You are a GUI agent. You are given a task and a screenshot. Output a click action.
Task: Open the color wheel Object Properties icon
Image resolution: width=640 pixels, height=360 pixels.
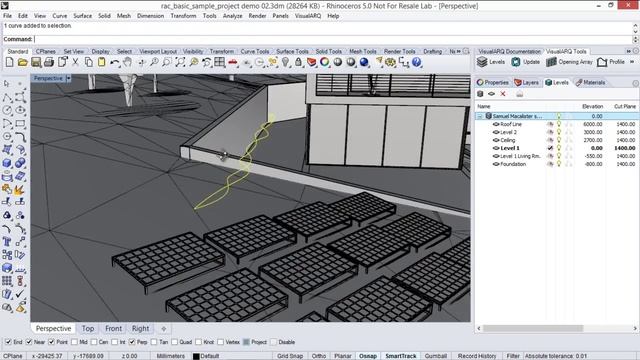coord(324,62)
